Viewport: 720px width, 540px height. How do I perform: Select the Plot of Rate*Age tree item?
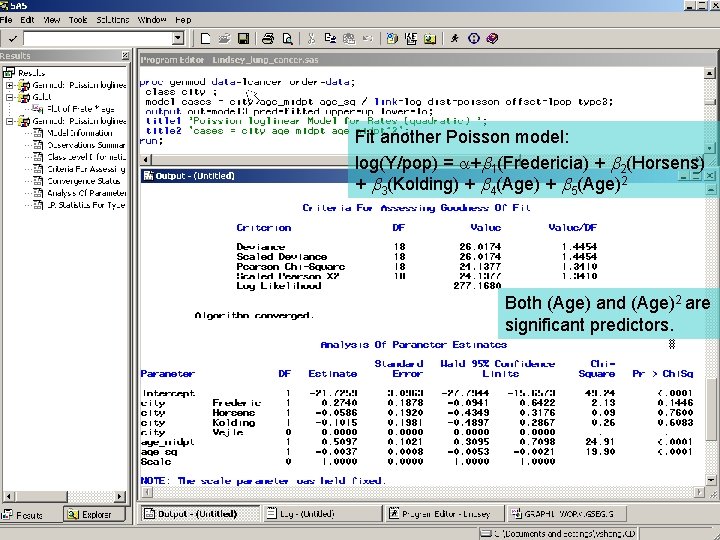pos(80,109)
